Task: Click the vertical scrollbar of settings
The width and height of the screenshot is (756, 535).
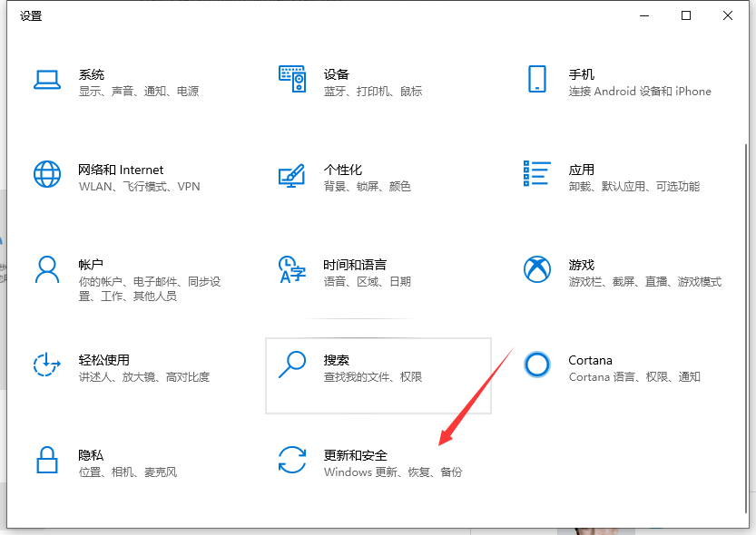Action: pyautogui.click(x=747, y=326)
